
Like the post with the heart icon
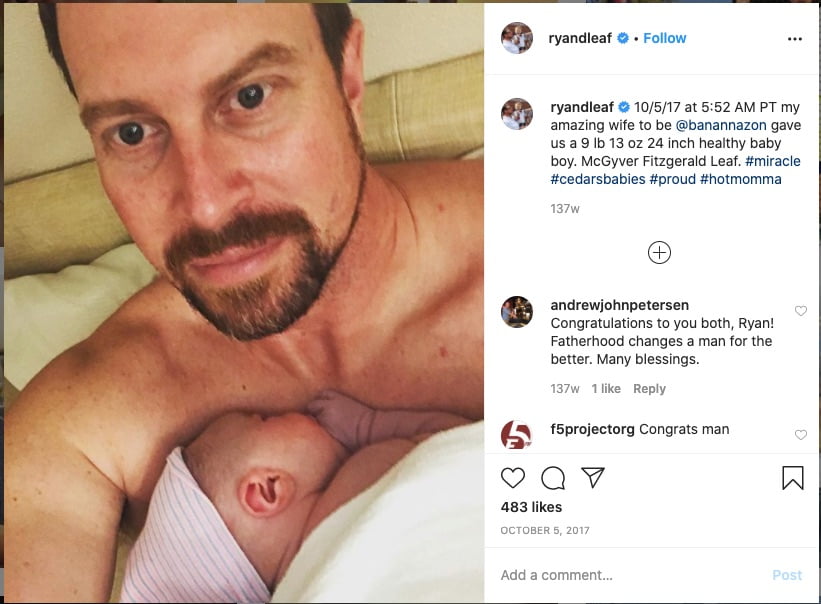(x=513, y=478)
